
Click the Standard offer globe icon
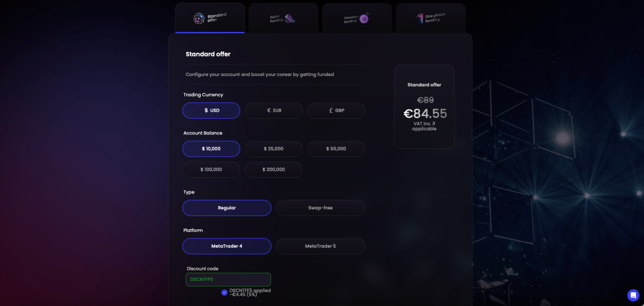pyautogui.click(x=199, y=18)
